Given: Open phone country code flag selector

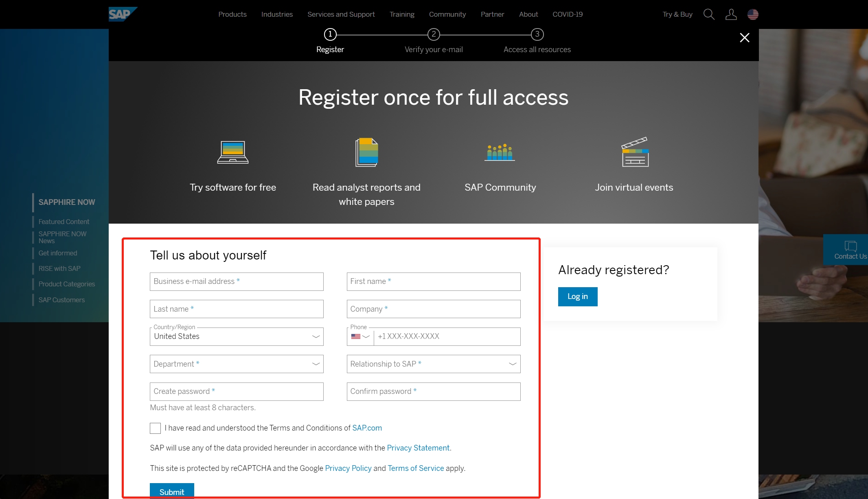Looking at the screenshot, I should (360, 336).
